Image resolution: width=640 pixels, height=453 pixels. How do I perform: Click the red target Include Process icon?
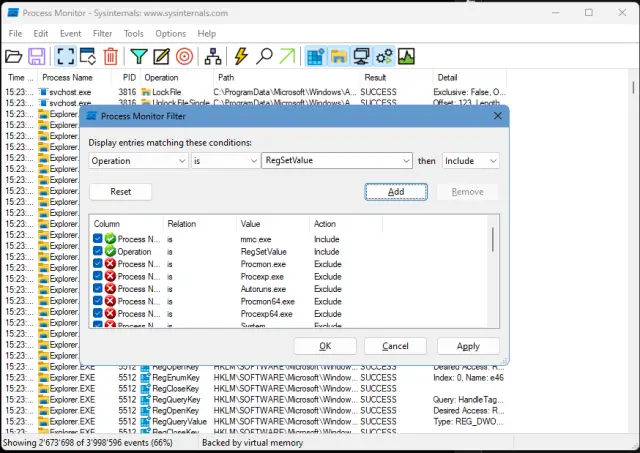[184, 56]
